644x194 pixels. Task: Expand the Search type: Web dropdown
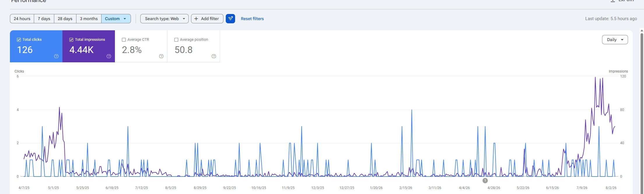pyautogui.click(x=164, y=19)
